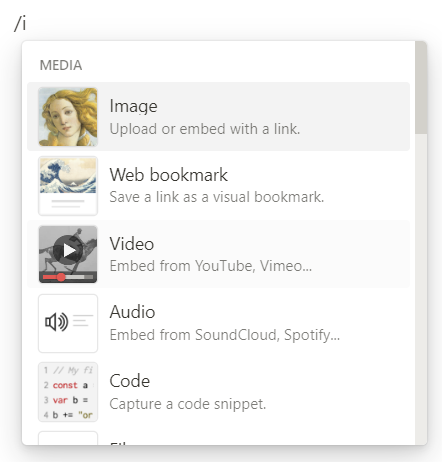Insert a Video block
442x462 pixels.
[218, 254]
